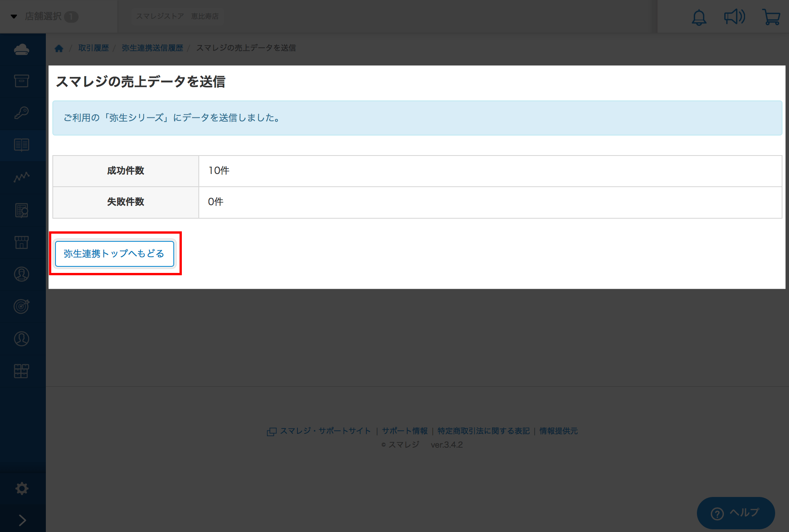Viewport: 789px width, 532px height.
Task: Select the open book ledger sidebar icon
Action: click(22, 145)
